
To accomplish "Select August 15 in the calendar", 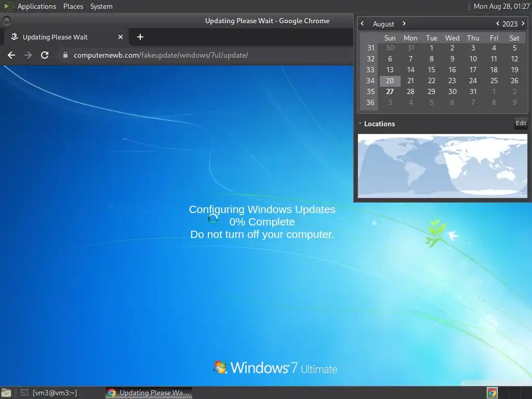I will 431,70.
